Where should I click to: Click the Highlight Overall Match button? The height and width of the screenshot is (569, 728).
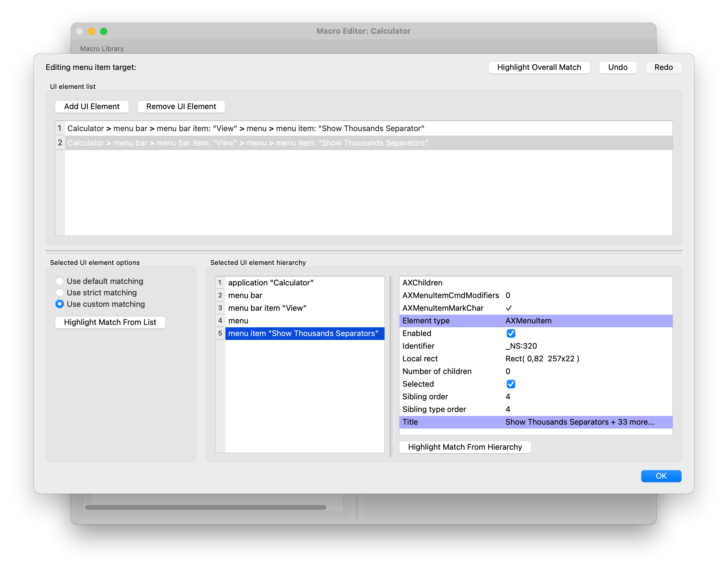pos(539,67)
